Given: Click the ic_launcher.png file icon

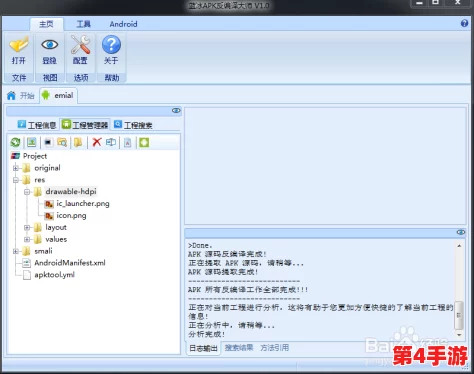Looking at the screenshot, I should [x=49, y=204].
